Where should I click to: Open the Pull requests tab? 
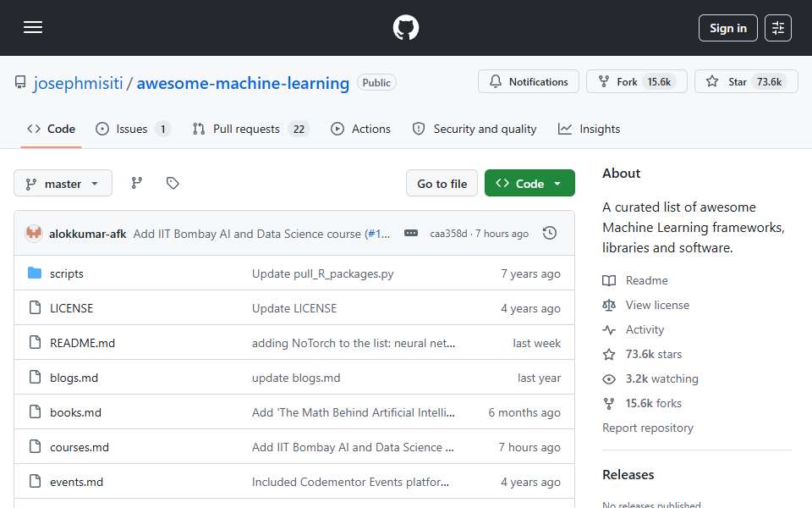pyautogui.click(x=250, y=129)
